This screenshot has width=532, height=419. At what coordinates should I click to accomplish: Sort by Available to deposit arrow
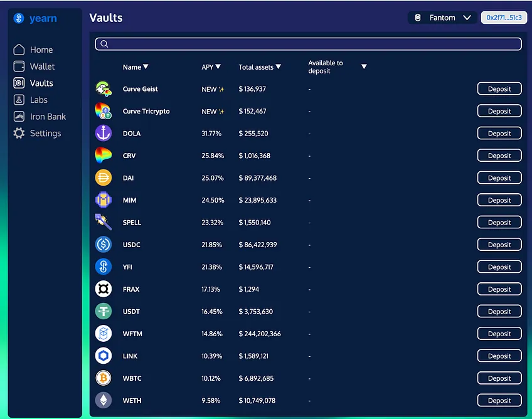[x=364, y=66]
